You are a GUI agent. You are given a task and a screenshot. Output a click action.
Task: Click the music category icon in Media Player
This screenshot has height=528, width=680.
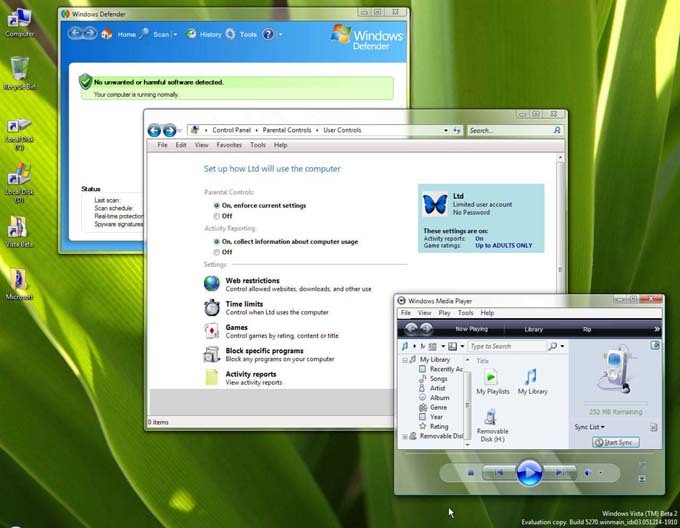coord(405,346)
